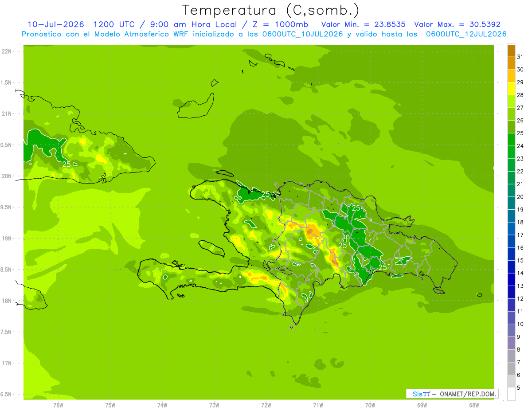Click the 74W longitude axis label

pos(162,405)
